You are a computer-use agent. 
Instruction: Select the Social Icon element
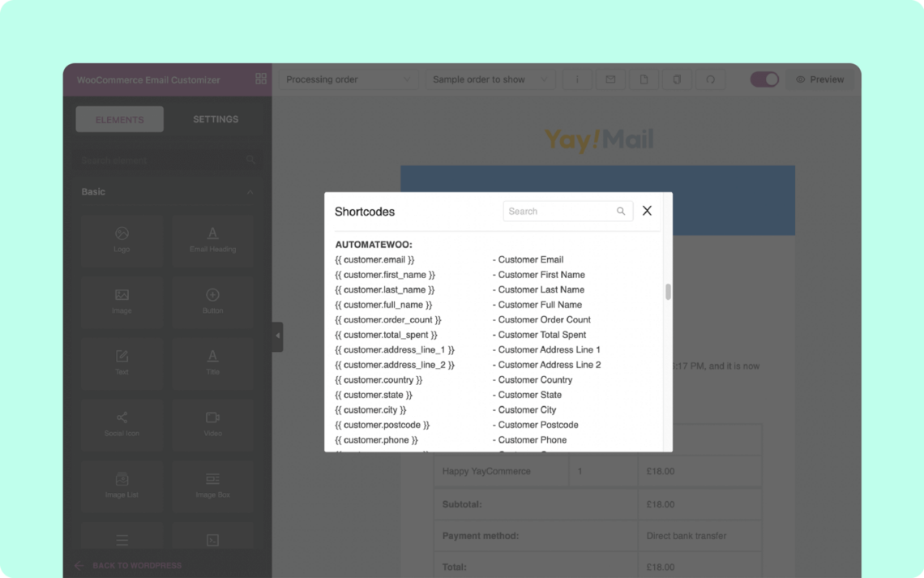tap(122, 424)
